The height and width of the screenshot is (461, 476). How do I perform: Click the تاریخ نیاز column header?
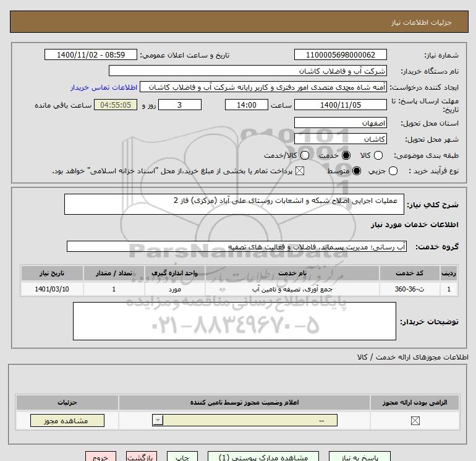[x=52, y=273]
